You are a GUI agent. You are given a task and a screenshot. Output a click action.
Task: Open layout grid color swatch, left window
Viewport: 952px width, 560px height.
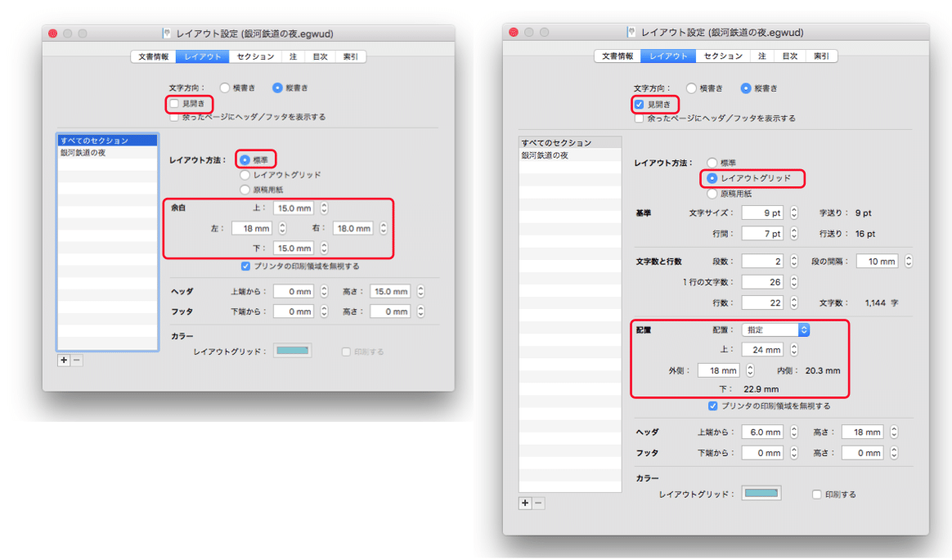click(x=293, y=351)
